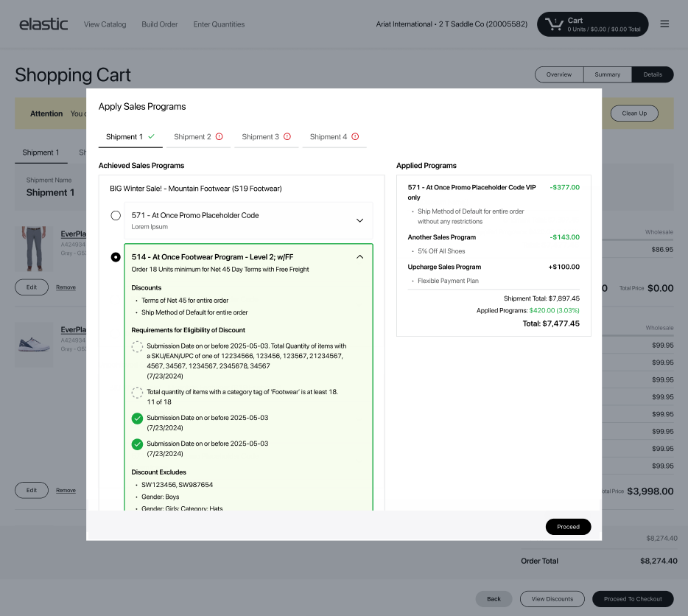
Task: Click the empty status circle beside the SKU/EAN/UPC requirement
Action: coord(137,346)
